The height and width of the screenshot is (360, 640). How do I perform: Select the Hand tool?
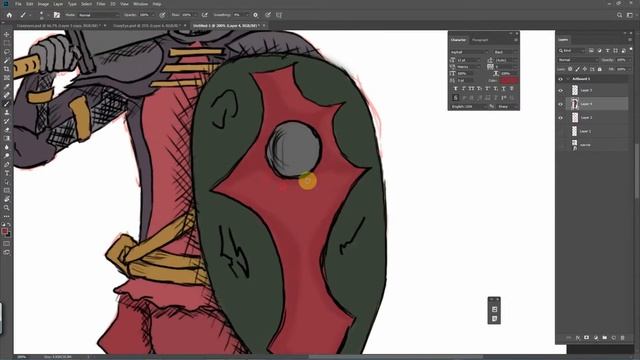(7, 199)
